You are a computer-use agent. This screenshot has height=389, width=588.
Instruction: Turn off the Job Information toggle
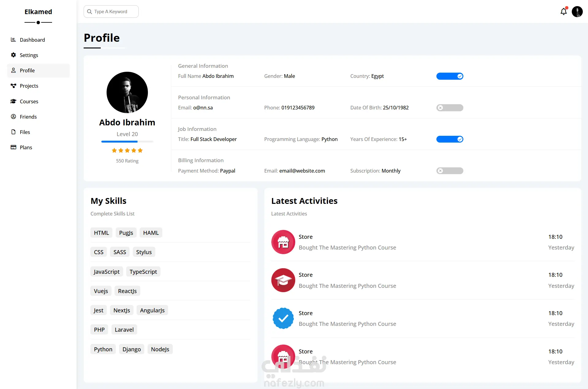[450, 139]
